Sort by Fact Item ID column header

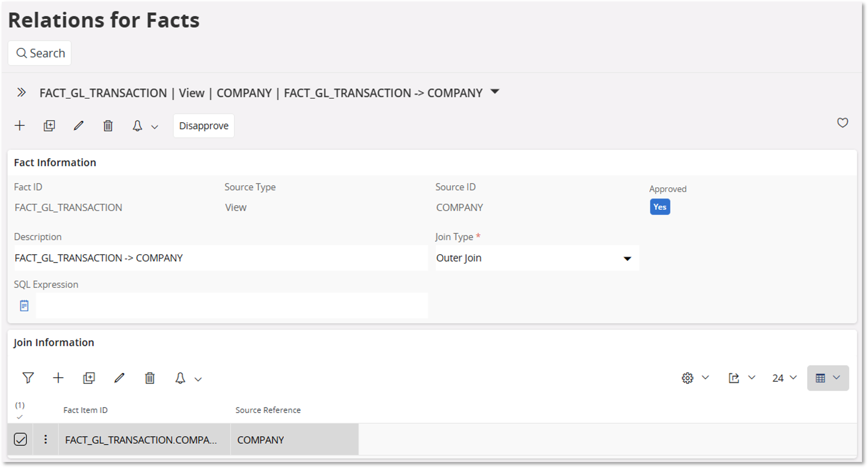click(85, 410)
